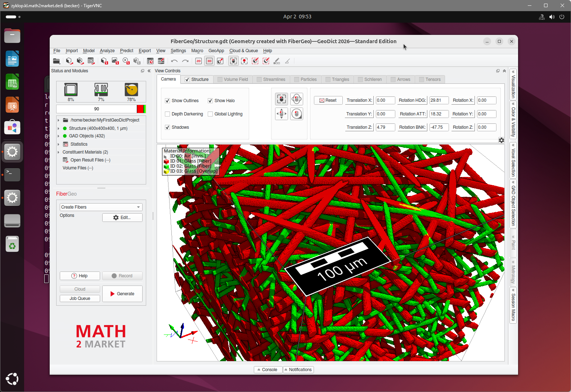Open the view controls settings gear
The image size is (571, 392).
[502, 140]
